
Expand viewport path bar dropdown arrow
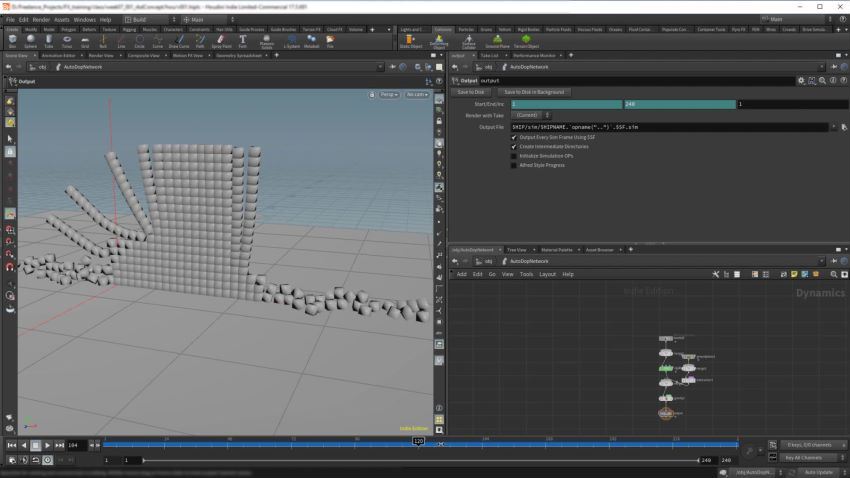pyautogui.click(x=379, y=67)
